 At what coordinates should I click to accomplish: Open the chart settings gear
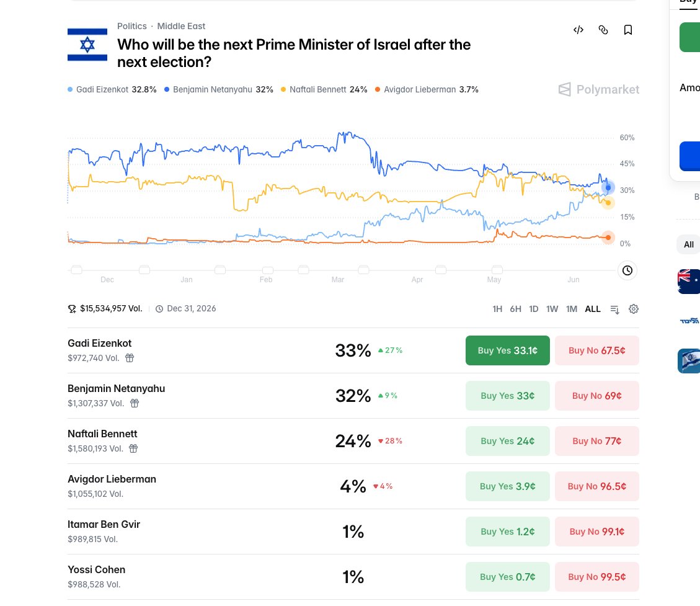(x=634, y=309)
